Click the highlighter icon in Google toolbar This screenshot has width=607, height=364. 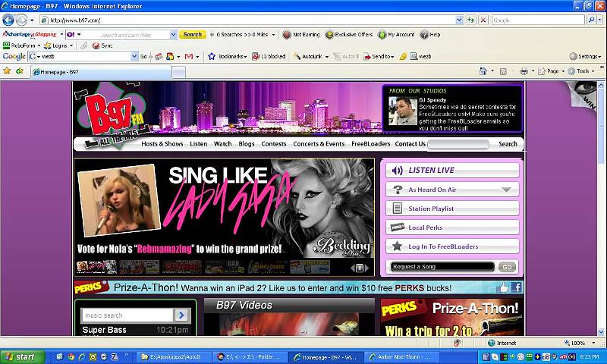point(403,56)
